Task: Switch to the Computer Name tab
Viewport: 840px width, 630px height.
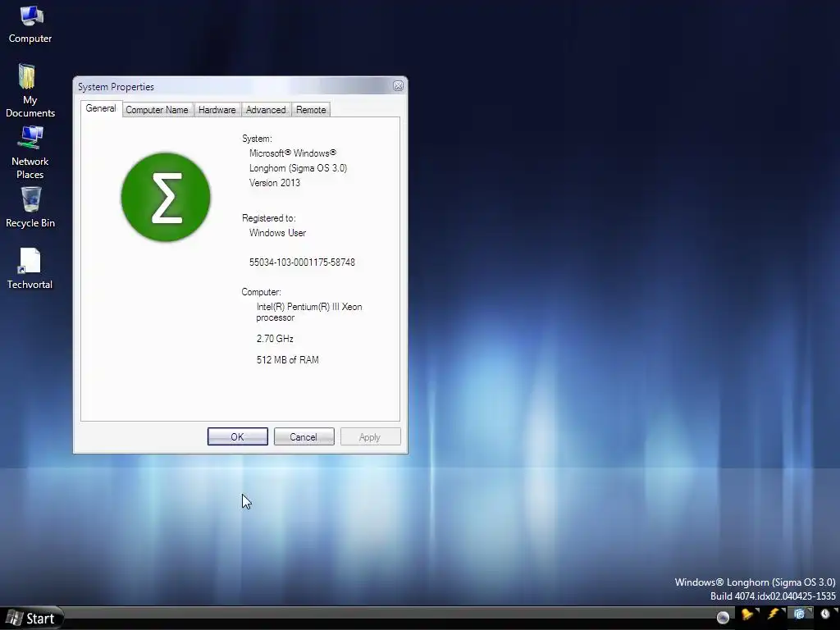Action: pyautogui.click(x=157, y=110)
